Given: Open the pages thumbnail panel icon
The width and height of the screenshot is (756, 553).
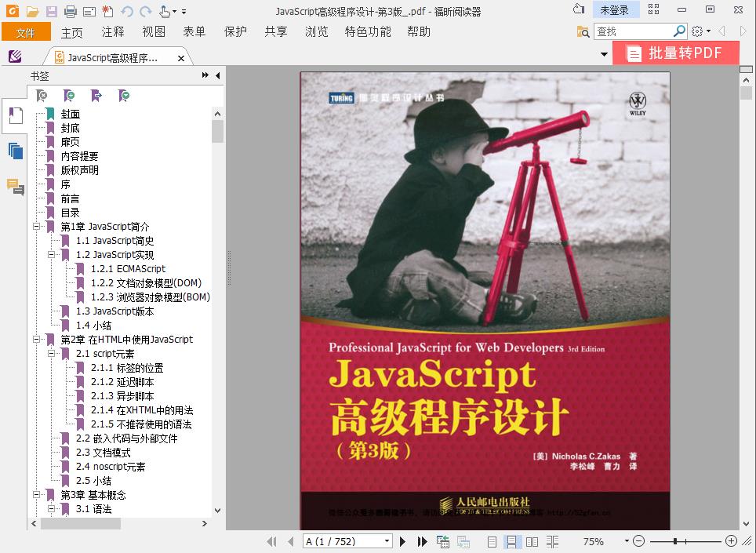Looking at the screenshot, I should (x=16, y=151).
